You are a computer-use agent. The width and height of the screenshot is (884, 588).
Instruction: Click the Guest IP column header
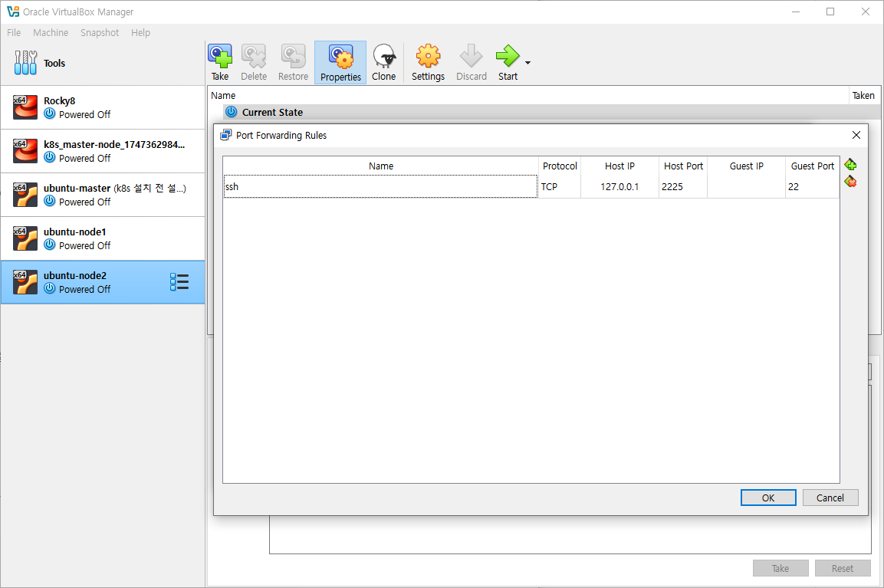pos(746,166)
